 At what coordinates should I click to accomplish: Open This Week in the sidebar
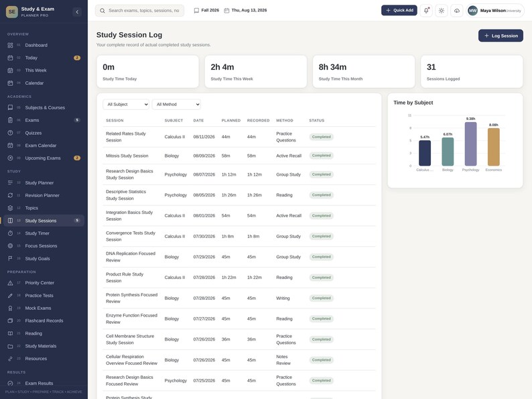(x=44, y=70)
